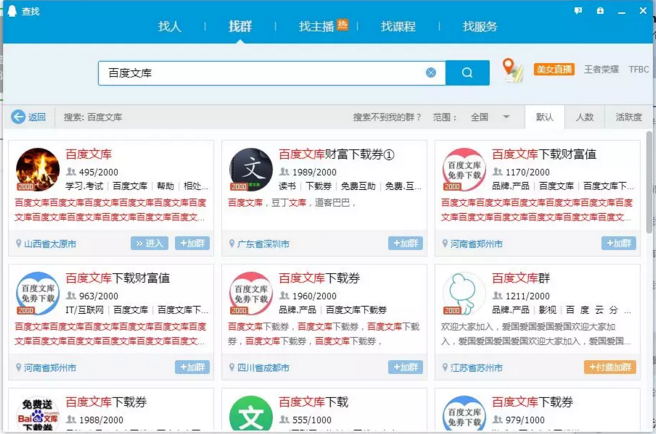656x434 pixels.
Task: Click the 江苏省苏州市 location text
Action: pos(477,367)
